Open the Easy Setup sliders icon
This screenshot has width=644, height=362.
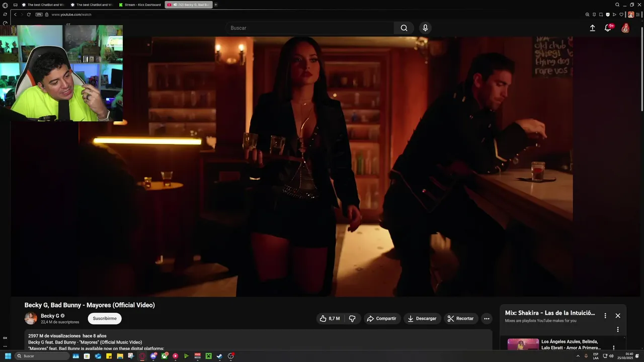tap(638, 15)
